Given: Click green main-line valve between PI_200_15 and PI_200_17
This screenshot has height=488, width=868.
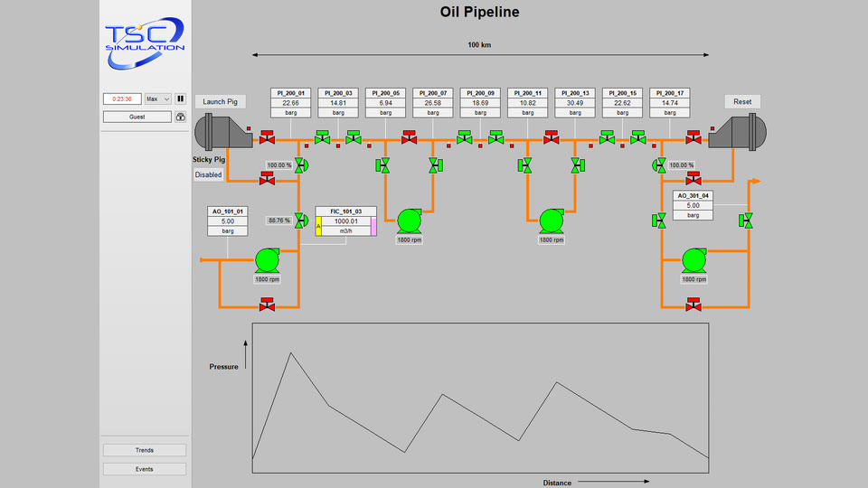Looking at the screenshot, I should click(x=637, y=137).
